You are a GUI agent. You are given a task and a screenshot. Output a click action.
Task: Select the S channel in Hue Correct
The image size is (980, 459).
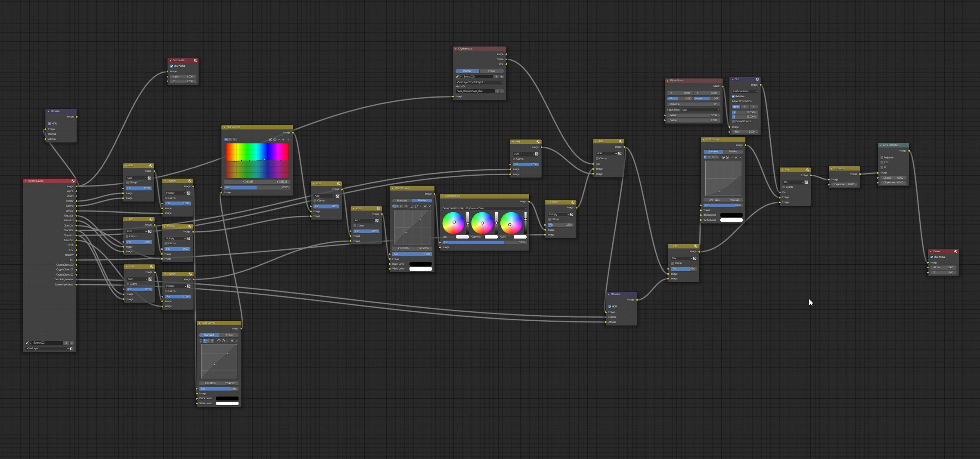click(x=230, y=140)
